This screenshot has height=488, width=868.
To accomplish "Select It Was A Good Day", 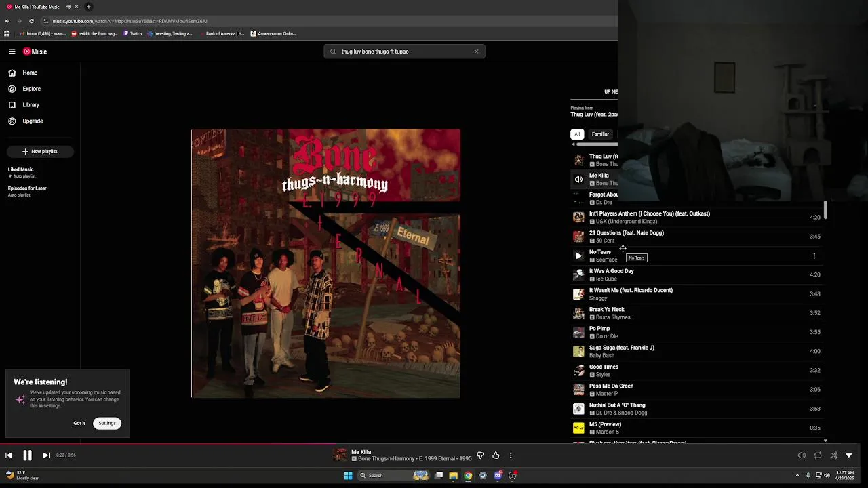I will [x=698, y=274].
